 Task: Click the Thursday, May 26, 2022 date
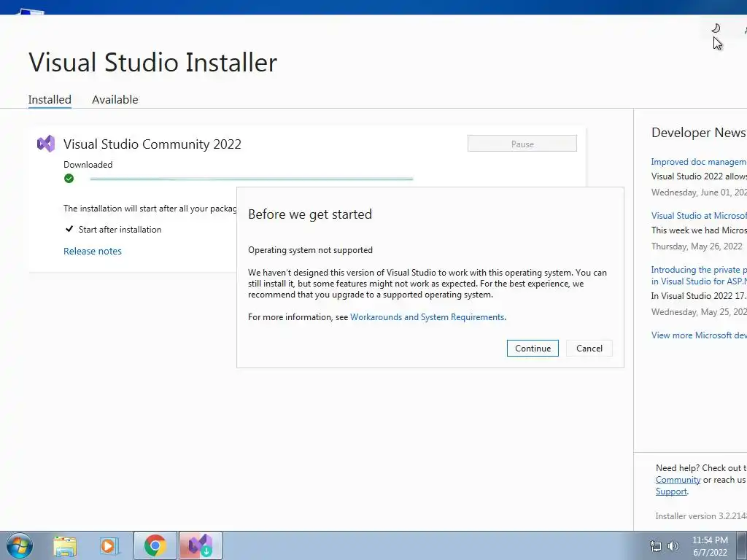coord(697,246)
